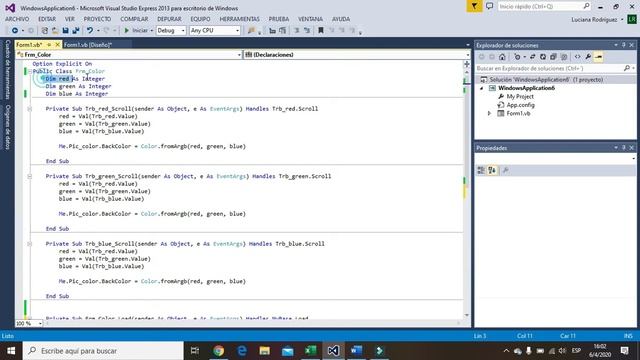
Task: Click Collapse All in Solution Explorer
Action: click(553, 57)
